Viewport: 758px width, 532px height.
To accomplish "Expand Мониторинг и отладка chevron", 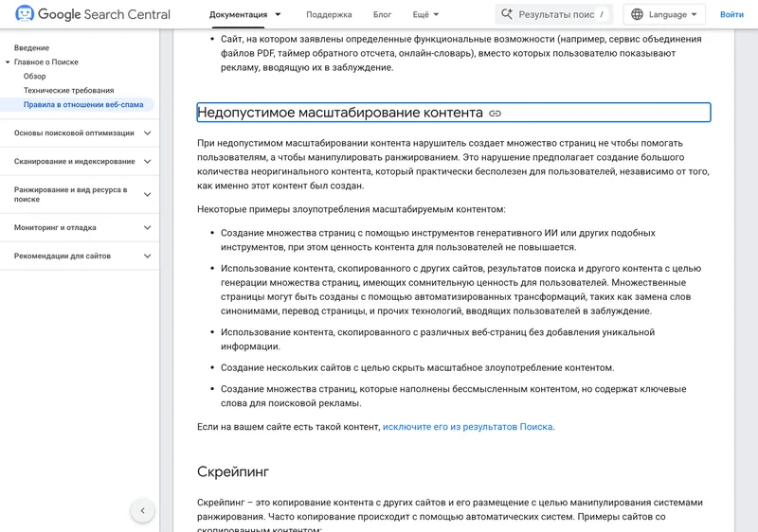I will [x=148, y=227].
